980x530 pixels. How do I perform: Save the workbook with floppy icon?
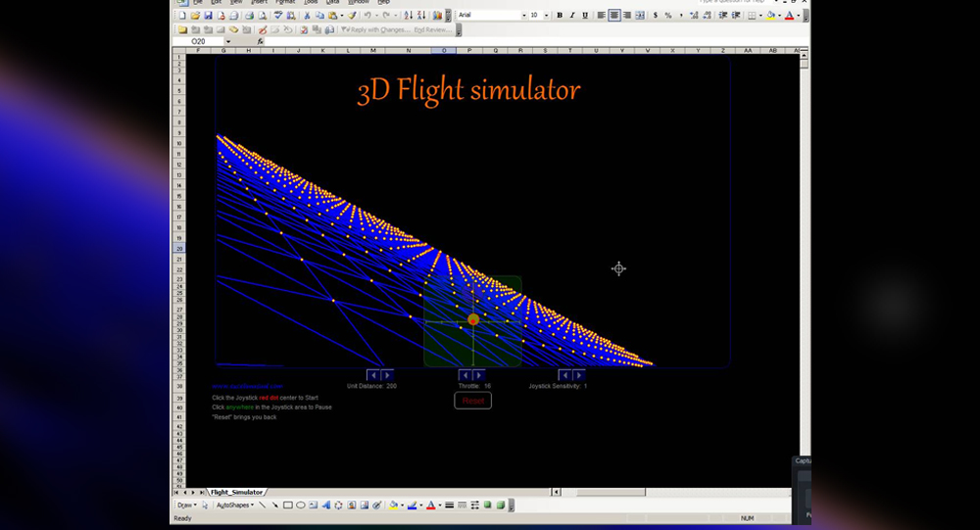pyautogui.click(x=208, y=16)
